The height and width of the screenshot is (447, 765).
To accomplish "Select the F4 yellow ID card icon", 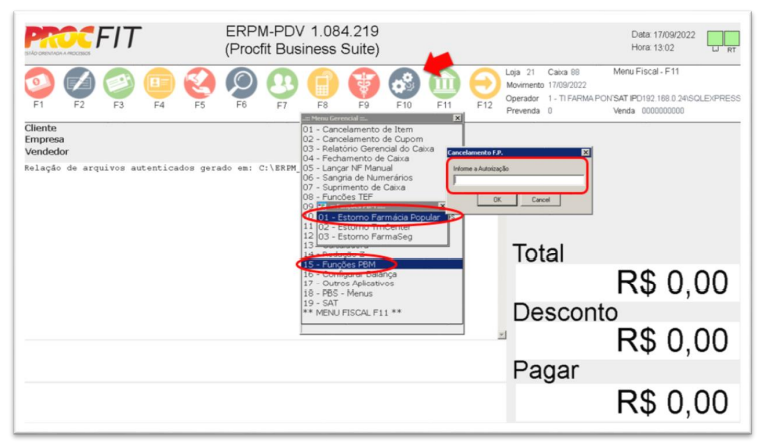I will coord(160,83).
